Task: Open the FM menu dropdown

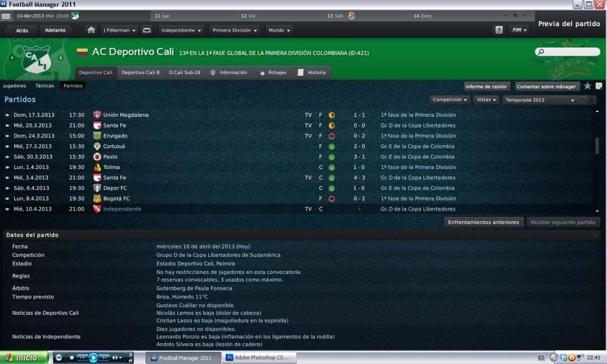Action: tap(519, 30)
